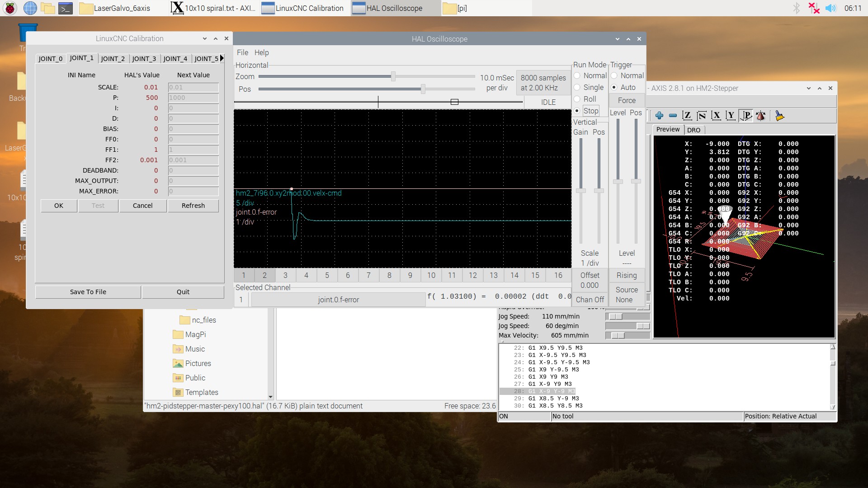
Task: Select X view in AXIS toolbar
Action: click(716, 116)
